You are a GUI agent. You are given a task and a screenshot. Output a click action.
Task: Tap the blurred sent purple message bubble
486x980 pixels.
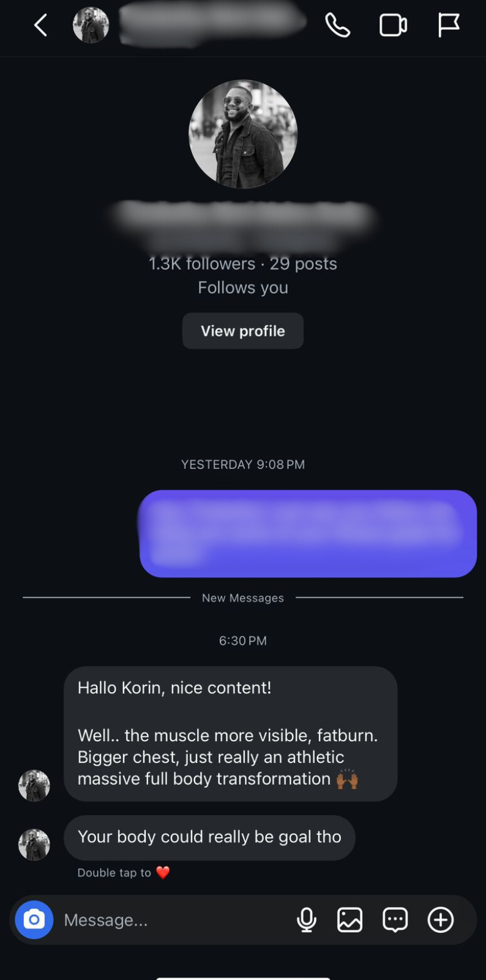point(308,533)
